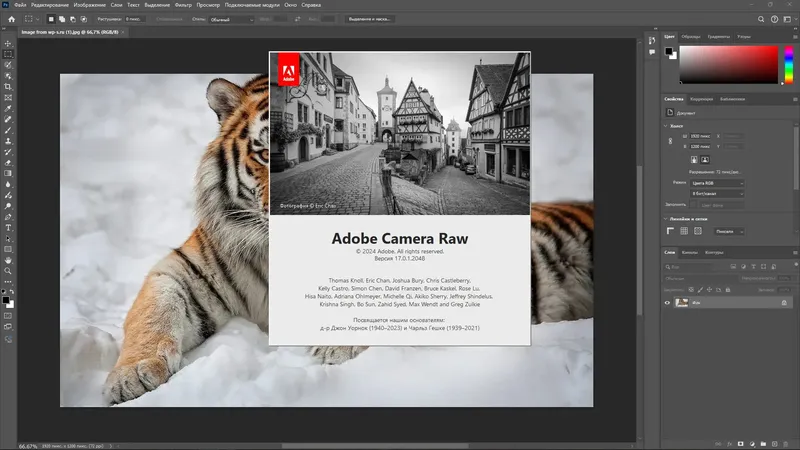
Task: Toggle the rulers icon in Rulers and Grids
Action: 672,231
